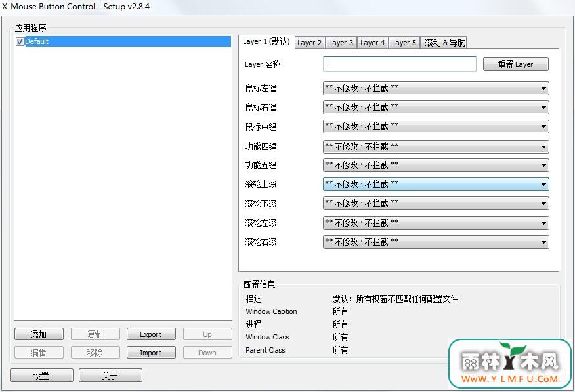The height and width of the screenshot is (392, 575).
Task: Click the 添加 button
Action: (39, 334)
